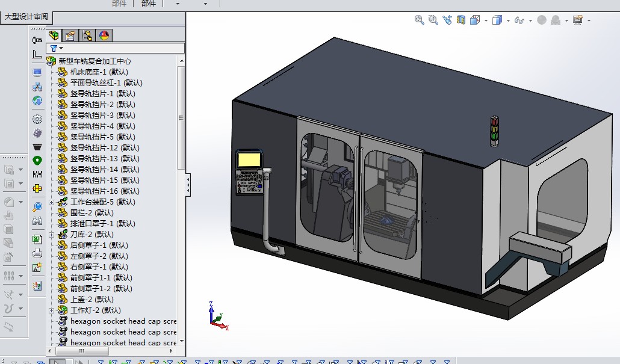Click the Zoom to Fit magnifier icon

(420, 20)
